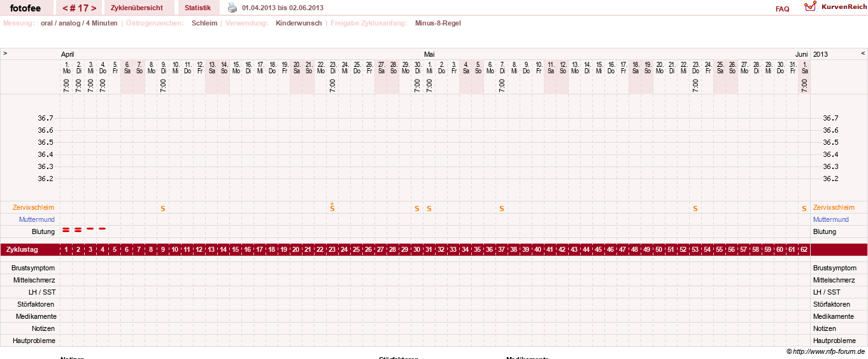Image resolution: width=868 pixels, height=359 pixels.
Task: Open the FAQ link
Action: pyautogui.click(x=783, y=9)
